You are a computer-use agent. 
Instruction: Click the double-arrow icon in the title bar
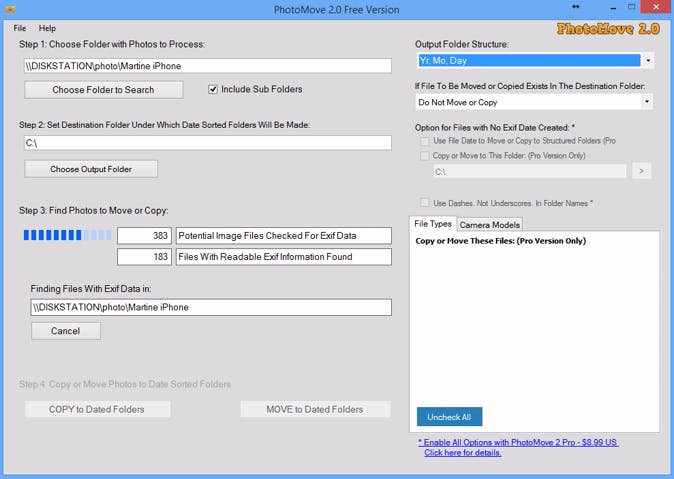click(576, 6)
